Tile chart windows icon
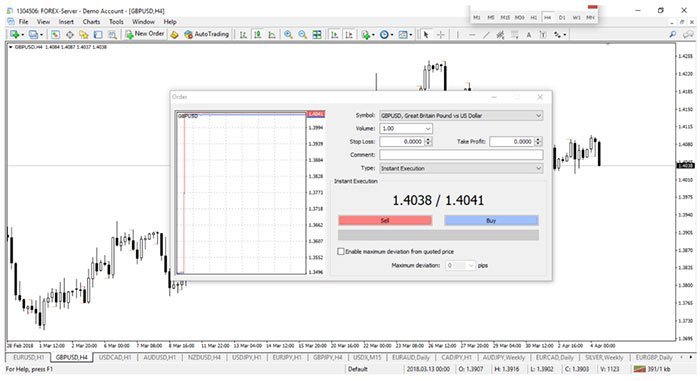Screen dimensions: 700x381 [317, 34]
